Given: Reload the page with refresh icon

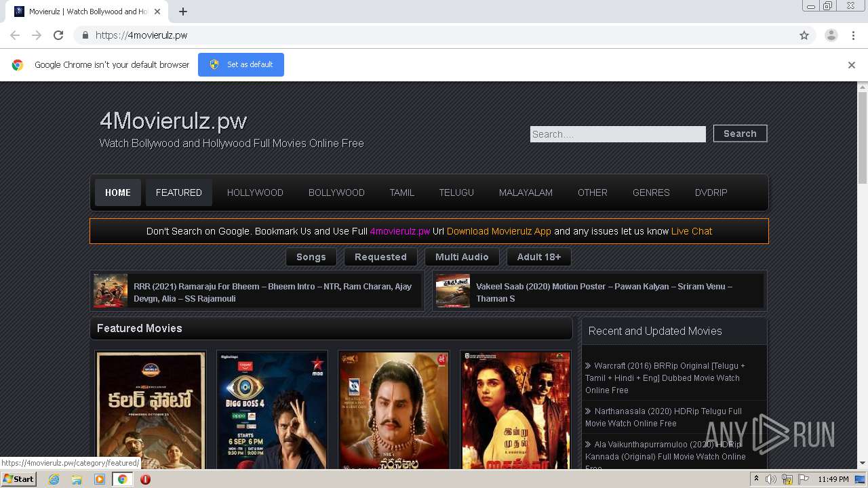Looking at the screenshot, I should 58,35.
